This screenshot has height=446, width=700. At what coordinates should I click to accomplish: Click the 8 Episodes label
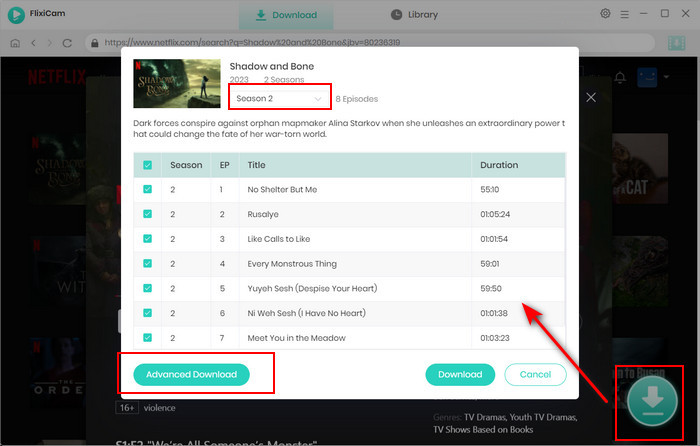pyautogui.click(x=357, y=99)
